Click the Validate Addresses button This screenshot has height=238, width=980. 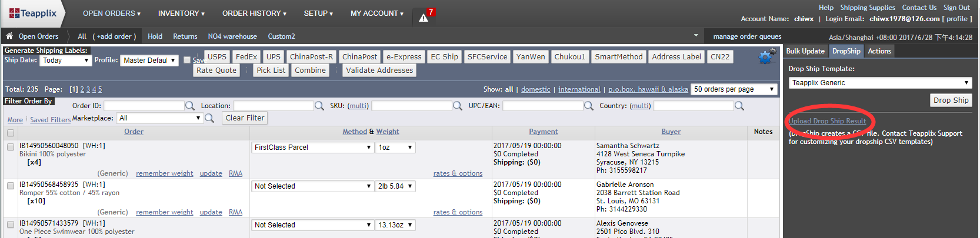click(x=379, y=71)
